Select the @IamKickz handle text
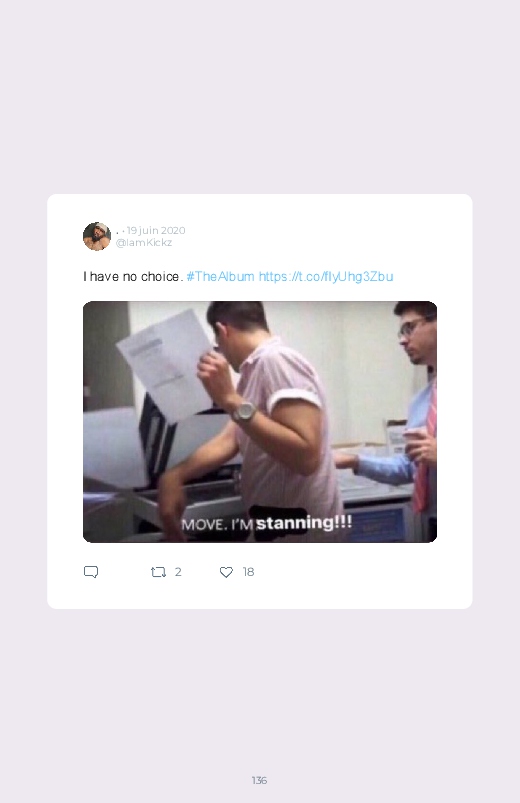 click(144, 243)
